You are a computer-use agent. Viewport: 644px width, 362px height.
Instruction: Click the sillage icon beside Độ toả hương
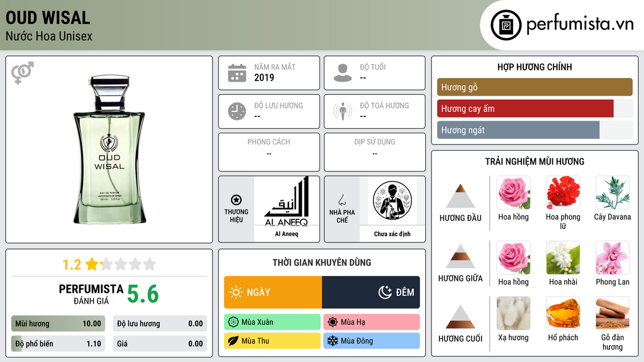(343, 111)
